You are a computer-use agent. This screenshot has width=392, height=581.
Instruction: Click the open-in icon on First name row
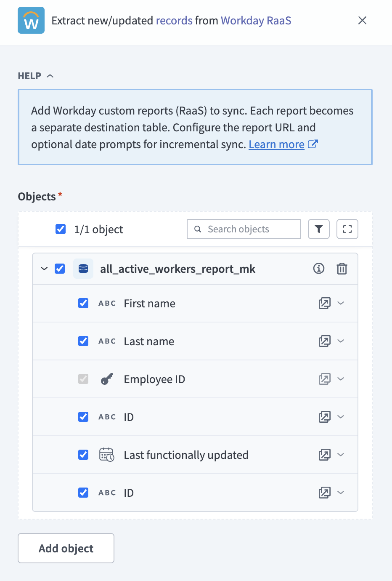click(x=324, y=303)
